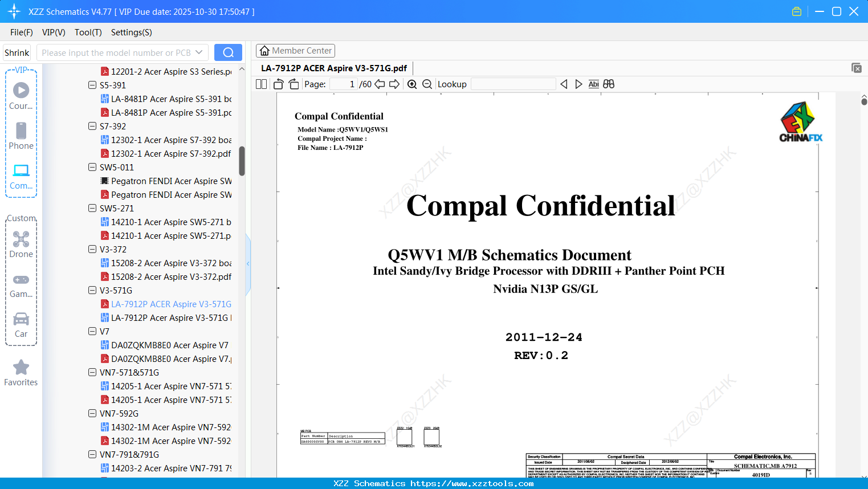
Task: Open the 14302-1M Aspire VN7-592 PDF
Action: click(166, 441)
